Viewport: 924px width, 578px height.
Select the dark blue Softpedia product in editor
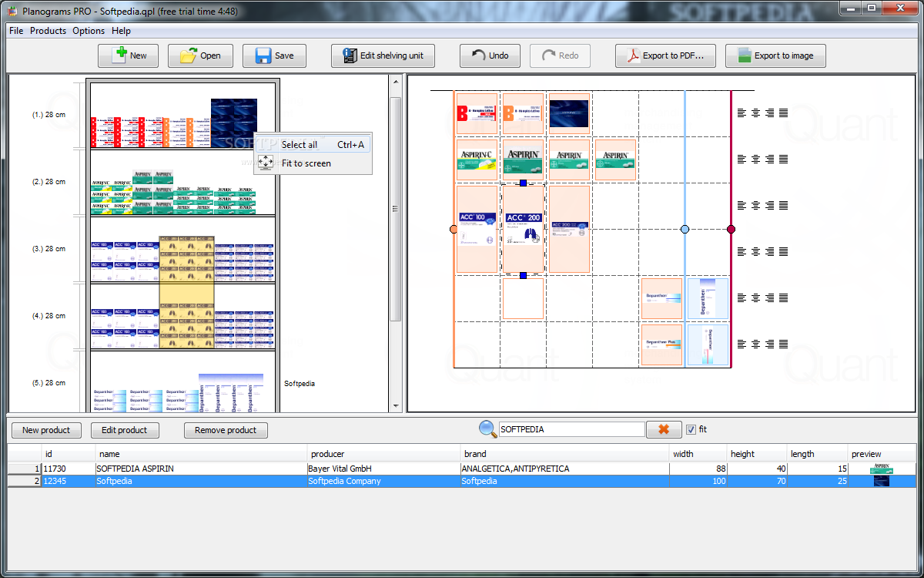569,113
